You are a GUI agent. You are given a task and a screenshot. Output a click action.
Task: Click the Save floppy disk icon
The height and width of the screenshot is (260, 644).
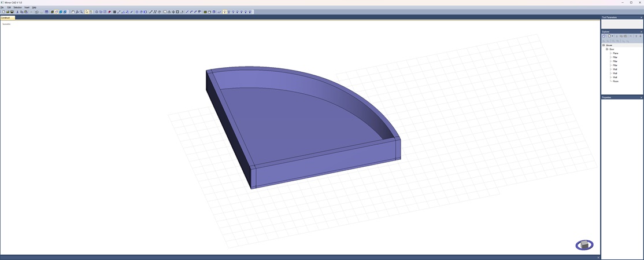point(12,12)
